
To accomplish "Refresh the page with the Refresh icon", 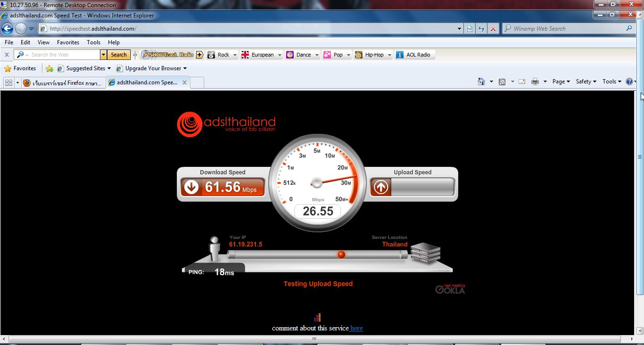I will 481,29.
